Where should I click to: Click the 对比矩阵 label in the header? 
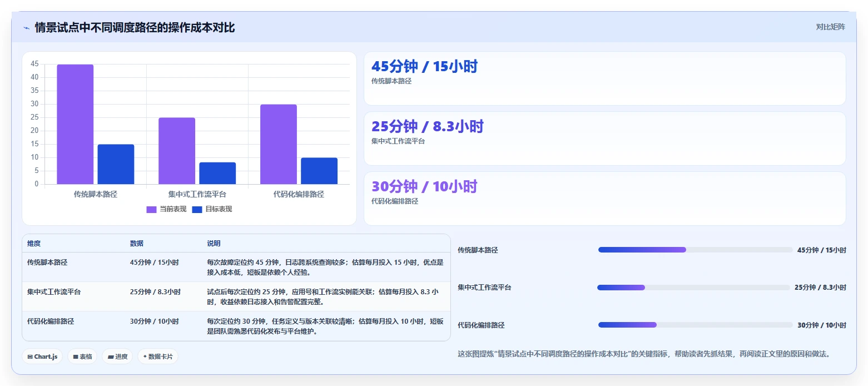pyautogui.click(x=830, y=27)
